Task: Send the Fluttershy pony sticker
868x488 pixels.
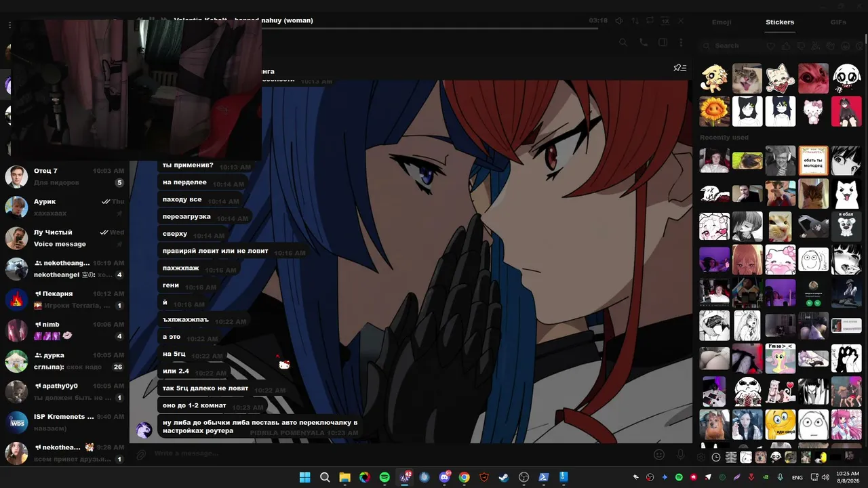Action: [x=780, y=358]
